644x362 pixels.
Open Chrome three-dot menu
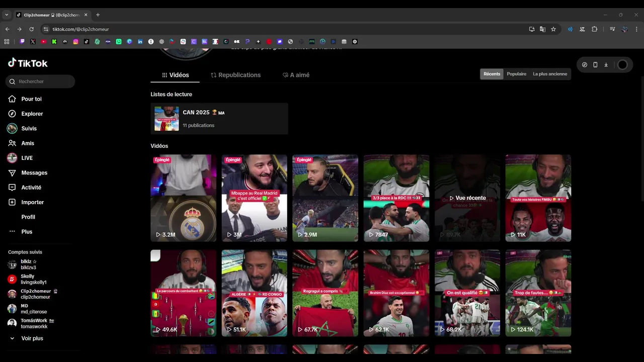(x=636, y=29)
